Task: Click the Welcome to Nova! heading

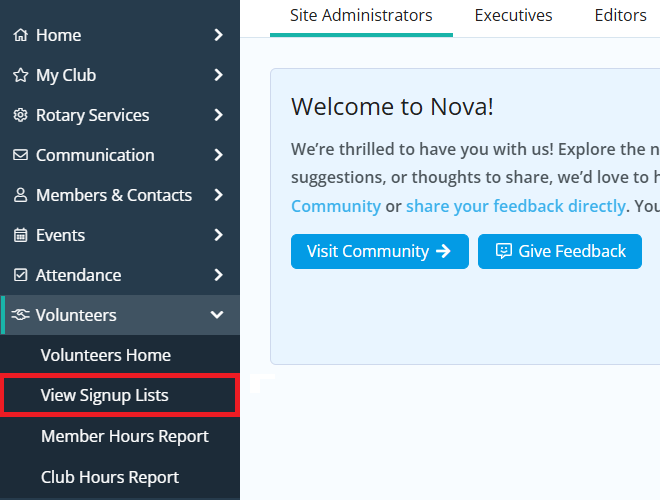Action: [392, 106]
